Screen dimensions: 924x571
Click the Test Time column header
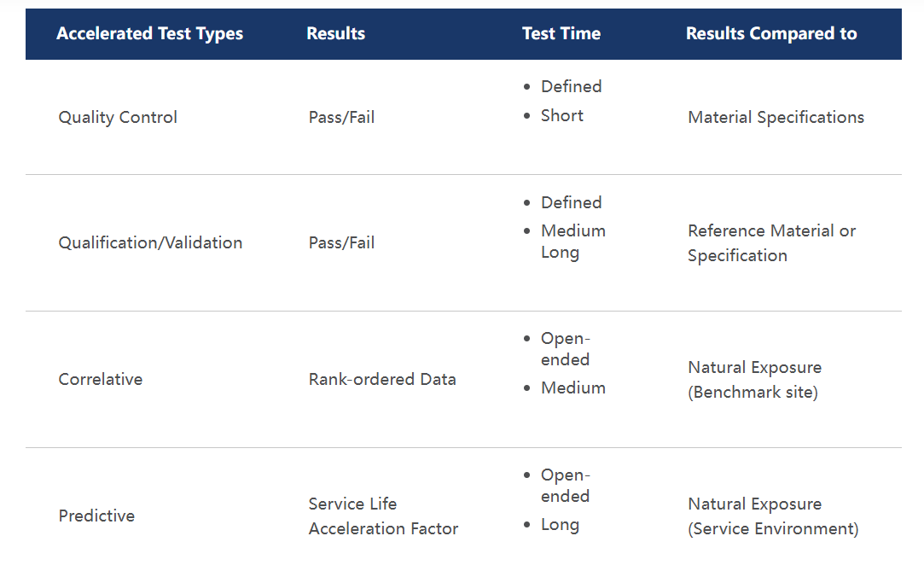pyautogui.click(x=561, y=33)
